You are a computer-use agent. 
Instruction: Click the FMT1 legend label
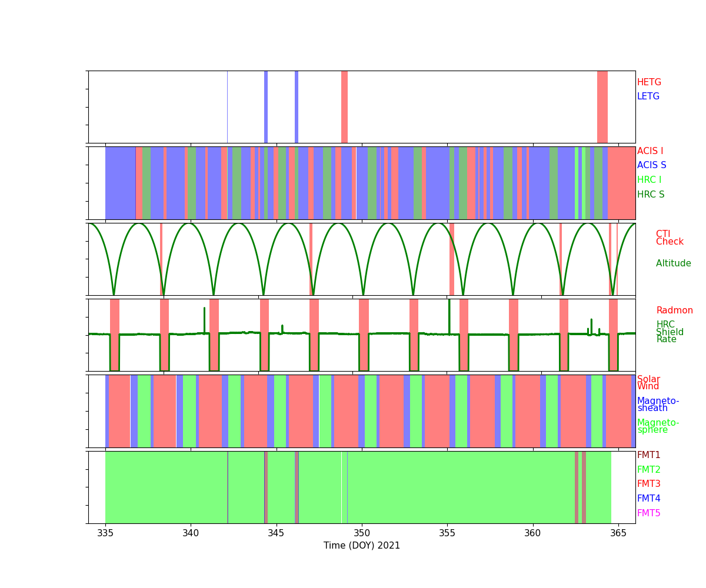(x=648, y=455)
